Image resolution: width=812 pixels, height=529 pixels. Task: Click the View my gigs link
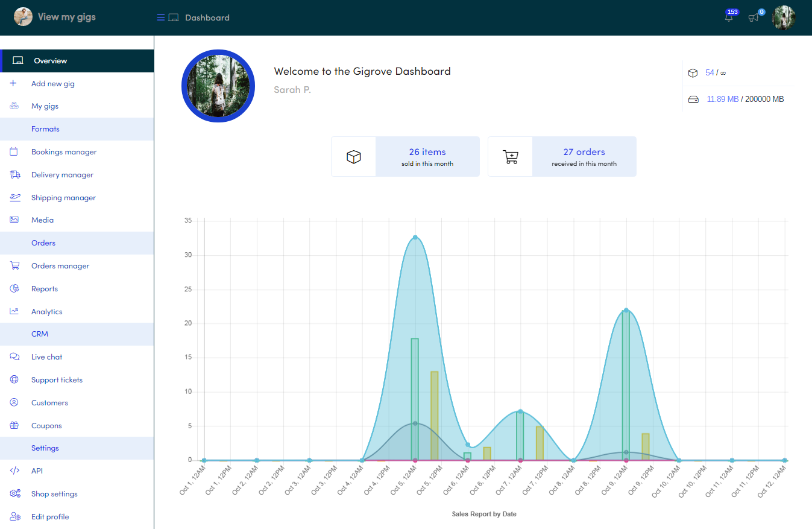(x=66, y=17)
